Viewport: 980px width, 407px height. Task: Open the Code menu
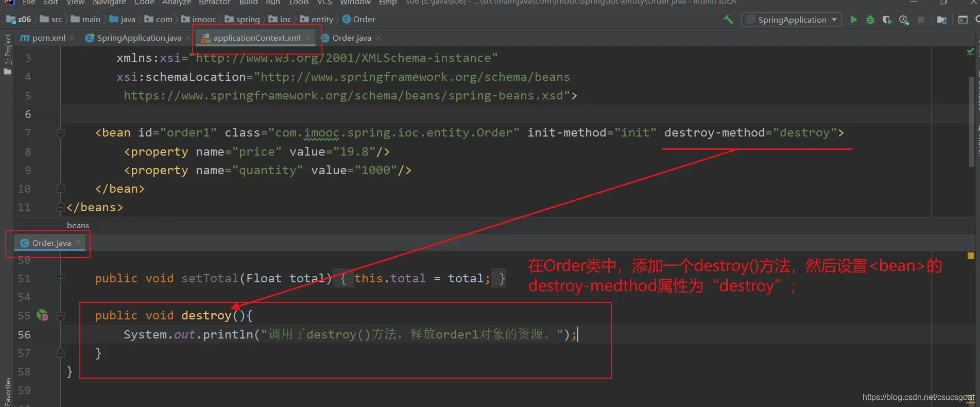[144, 3]
